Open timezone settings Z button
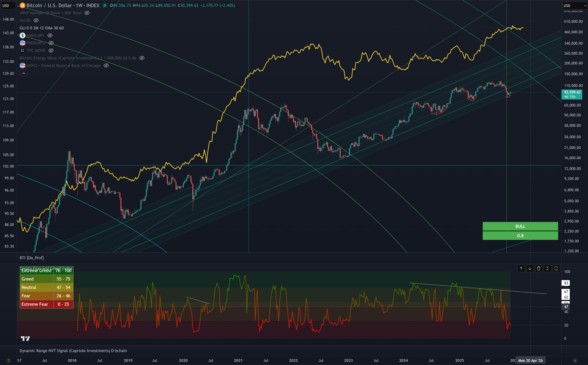 (x=8, y=361)
